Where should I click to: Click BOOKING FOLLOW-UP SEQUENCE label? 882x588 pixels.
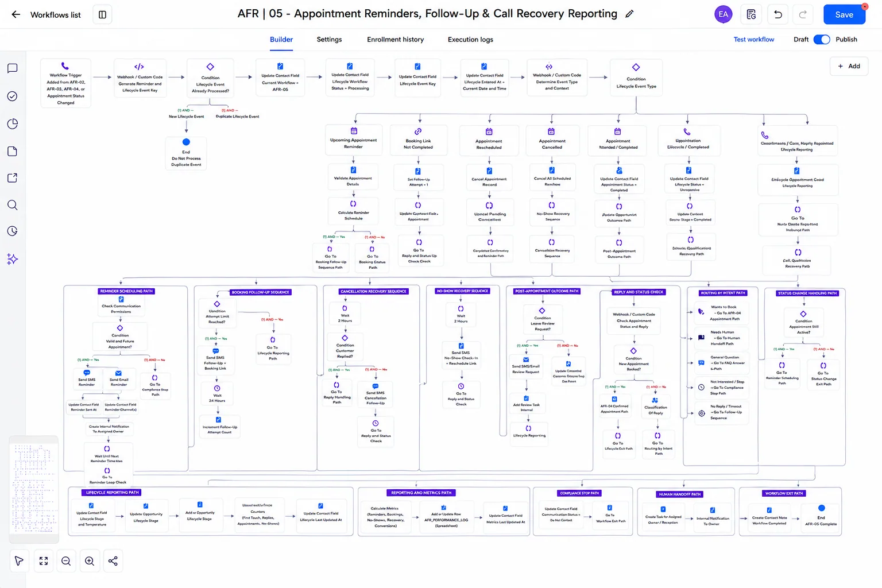(261, 292)
